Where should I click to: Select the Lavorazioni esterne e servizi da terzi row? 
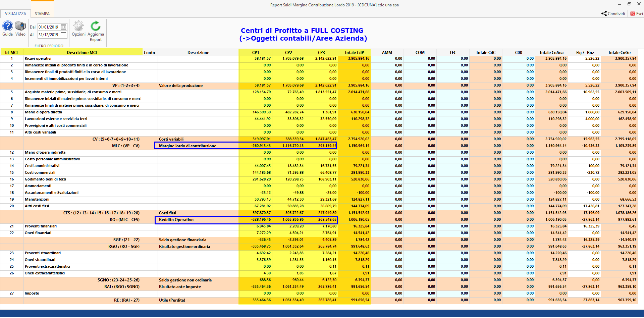click(x=319, y=119)
